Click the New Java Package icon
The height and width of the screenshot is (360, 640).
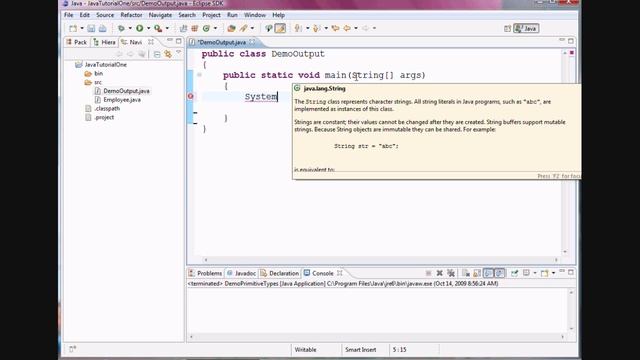click(x=195, y=28)
